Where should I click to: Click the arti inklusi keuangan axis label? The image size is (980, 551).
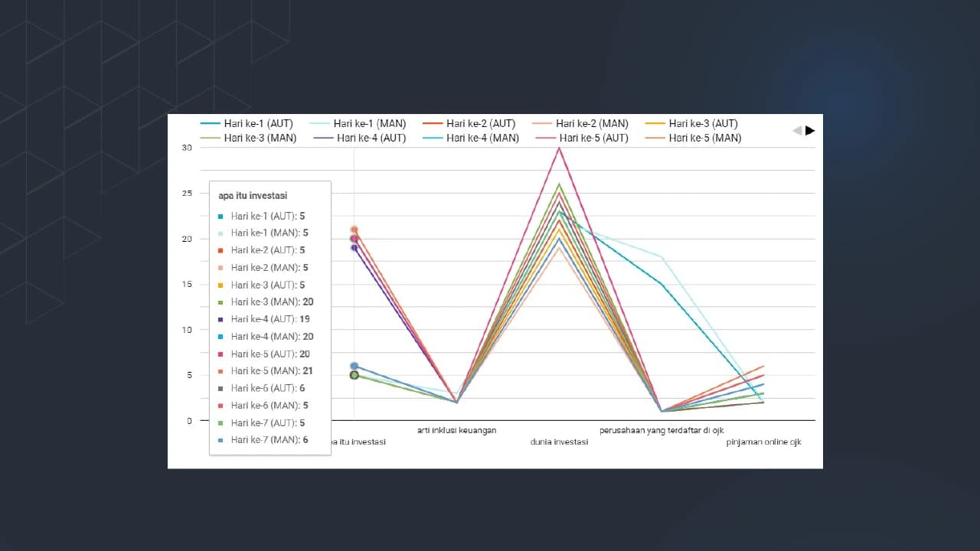tap(456, 430)
